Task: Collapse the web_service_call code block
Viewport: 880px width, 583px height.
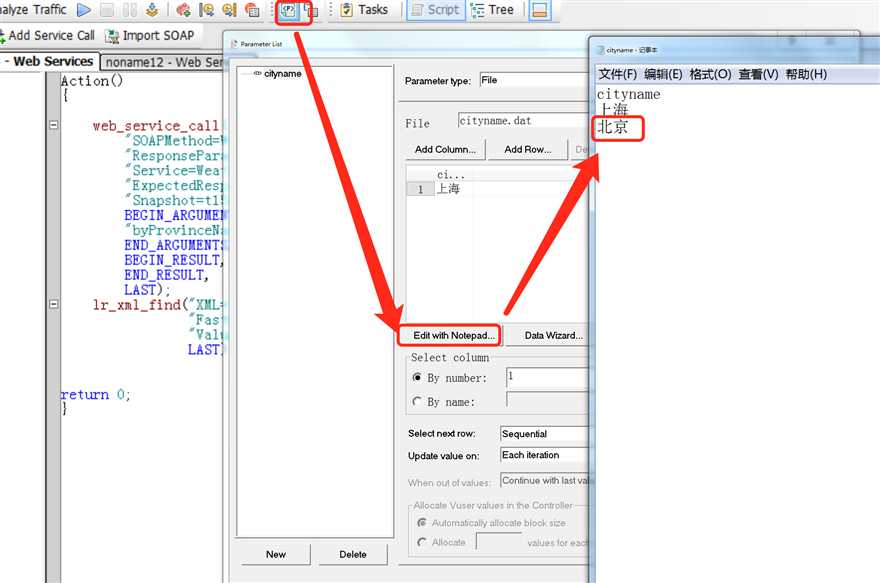Action: [x=53, y=125]
